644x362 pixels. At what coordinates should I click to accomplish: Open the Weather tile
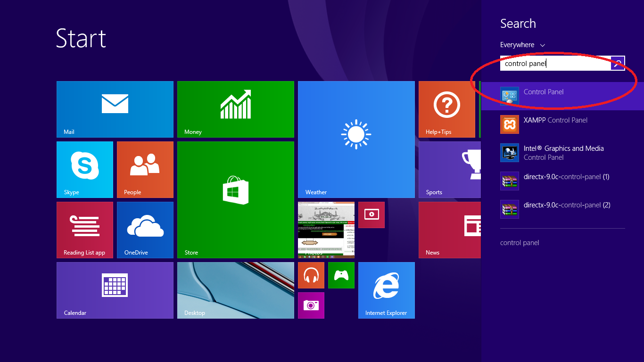coord(356,139)
